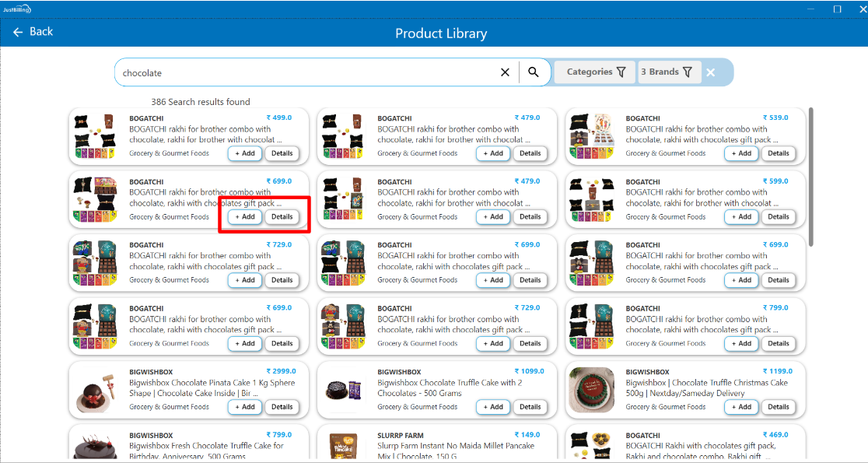
Task: Clear the chocolate search text with X
Action: (x=505, y=72)
